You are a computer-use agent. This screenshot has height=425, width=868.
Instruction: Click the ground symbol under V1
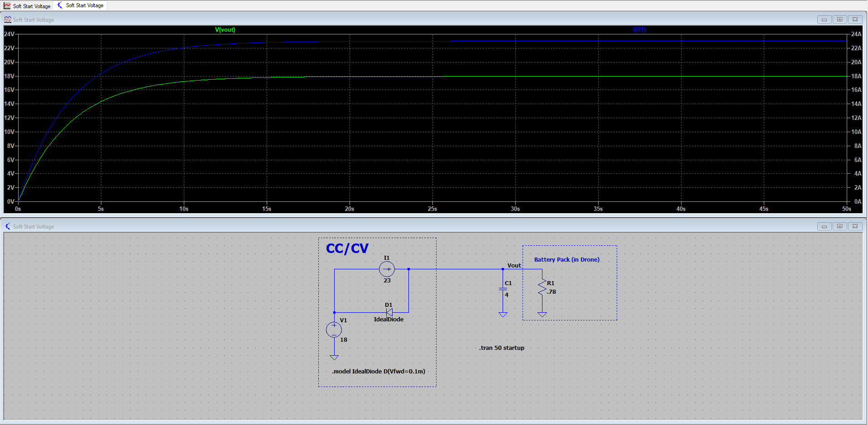tap(334, 358)
